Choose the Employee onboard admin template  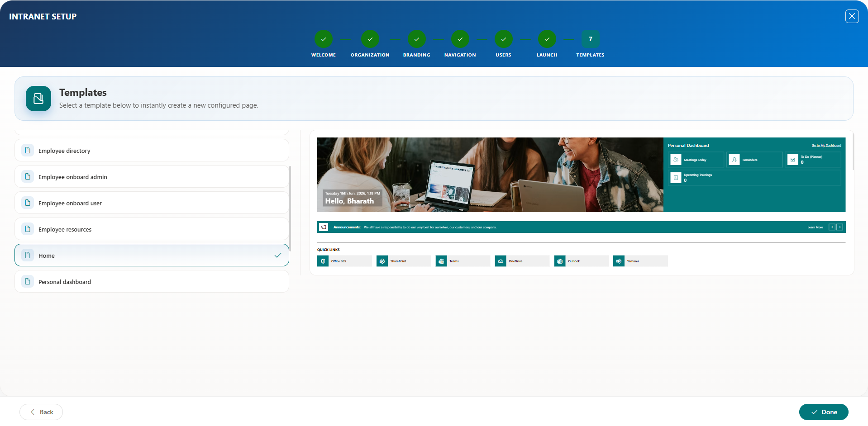(152, 177)
